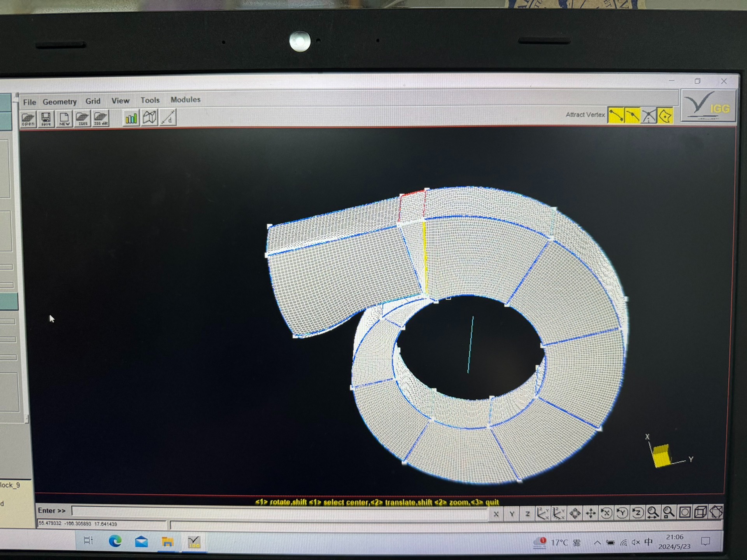Click the distance measurement icon

(x=168, y=117)
